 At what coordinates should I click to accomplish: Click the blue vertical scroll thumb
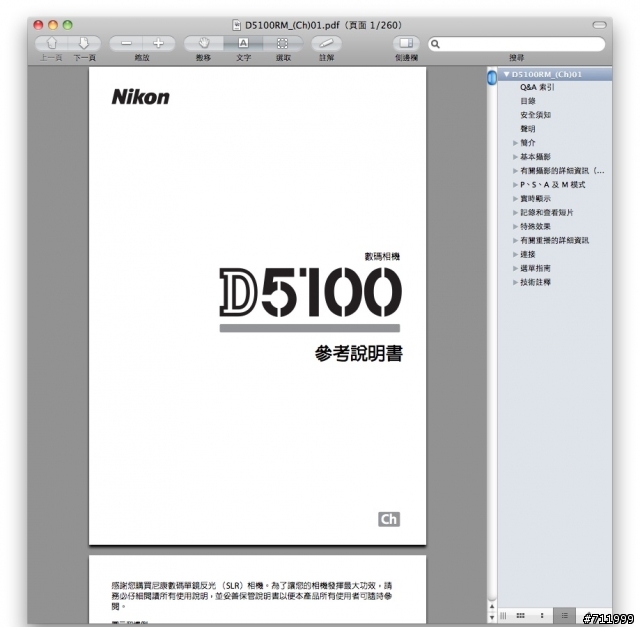492,78
